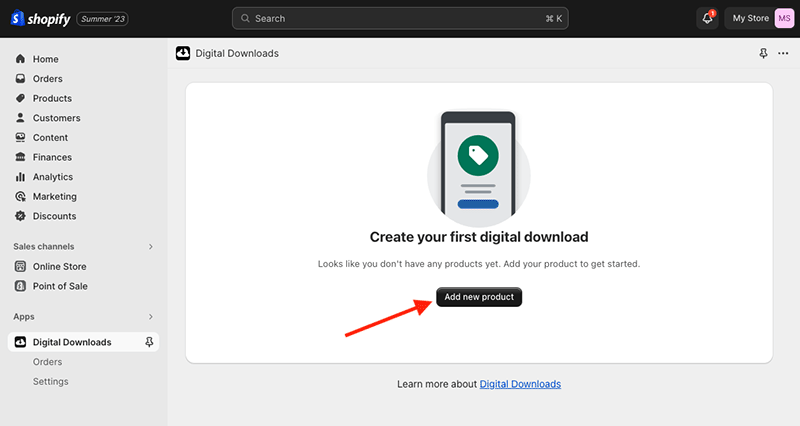This screenshot has height=426, width=800.
Task: Click the Digital Downloads page title
Action: click(x=237, y=53)
